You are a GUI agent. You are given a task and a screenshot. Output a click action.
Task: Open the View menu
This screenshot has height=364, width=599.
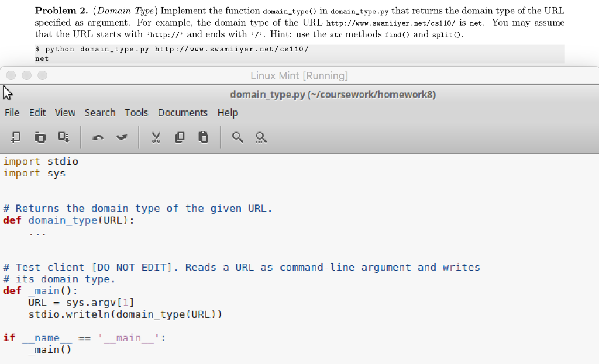coord(65,113)
